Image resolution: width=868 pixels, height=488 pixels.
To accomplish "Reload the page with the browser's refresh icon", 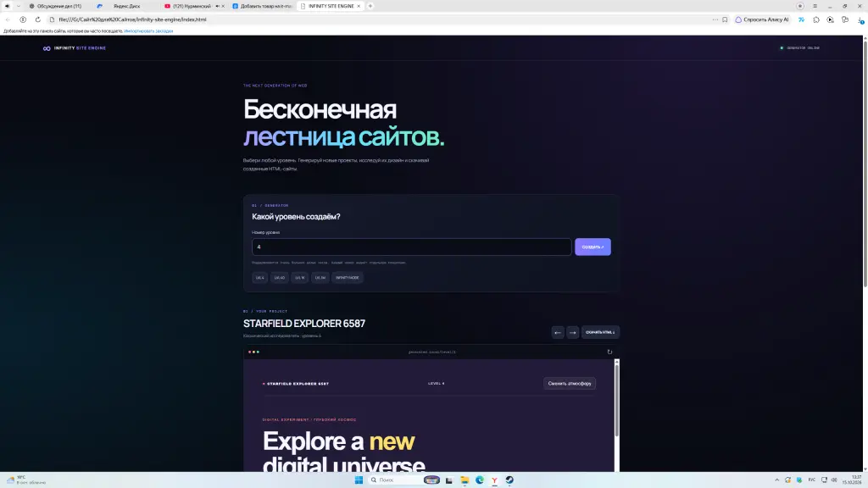I will click(x=37, y=19).
